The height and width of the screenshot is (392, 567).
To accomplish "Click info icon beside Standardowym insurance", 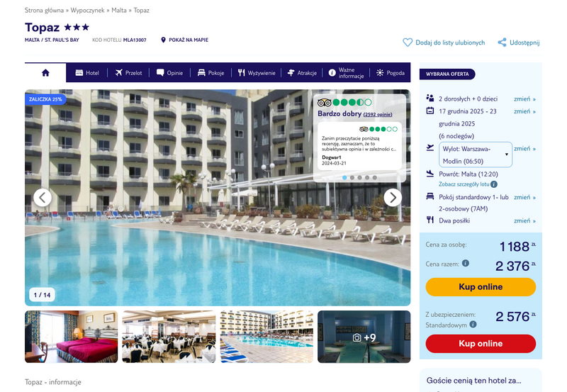I will click(473, 325).
